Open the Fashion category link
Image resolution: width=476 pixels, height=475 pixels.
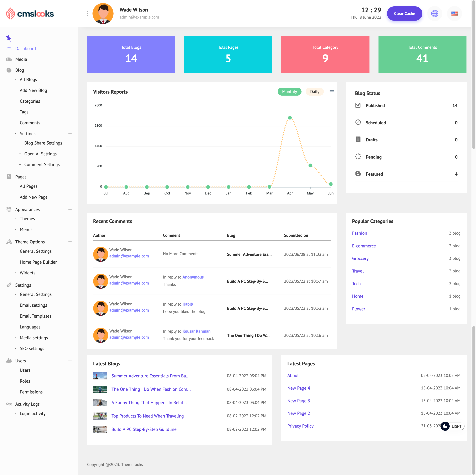point(359,233)
